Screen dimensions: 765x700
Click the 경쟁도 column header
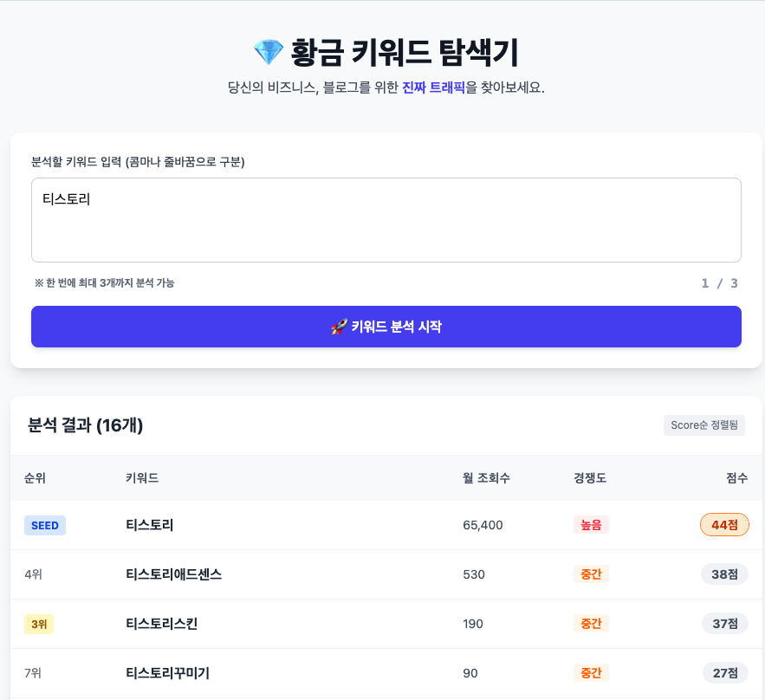click(590, 478)
